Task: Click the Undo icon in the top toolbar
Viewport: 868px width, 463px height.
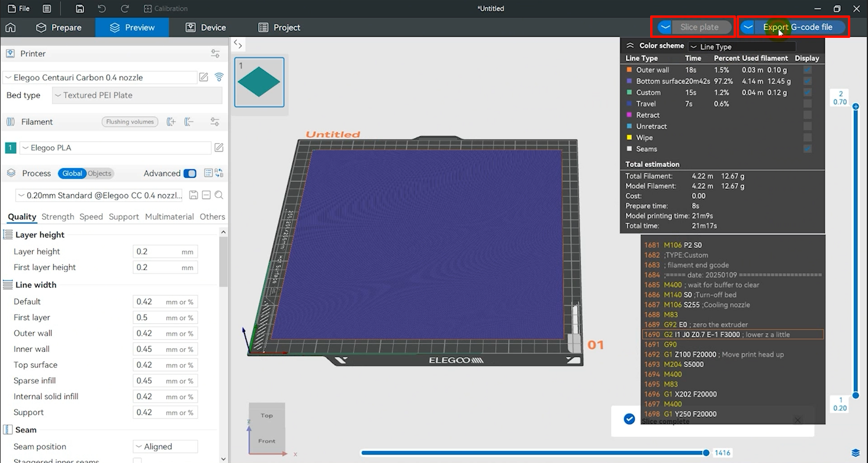Action: (x=101, y=8)
